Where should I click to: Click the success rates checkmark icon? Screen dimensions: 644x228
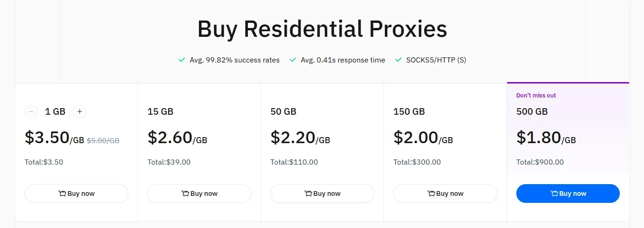tap(182, 60)
